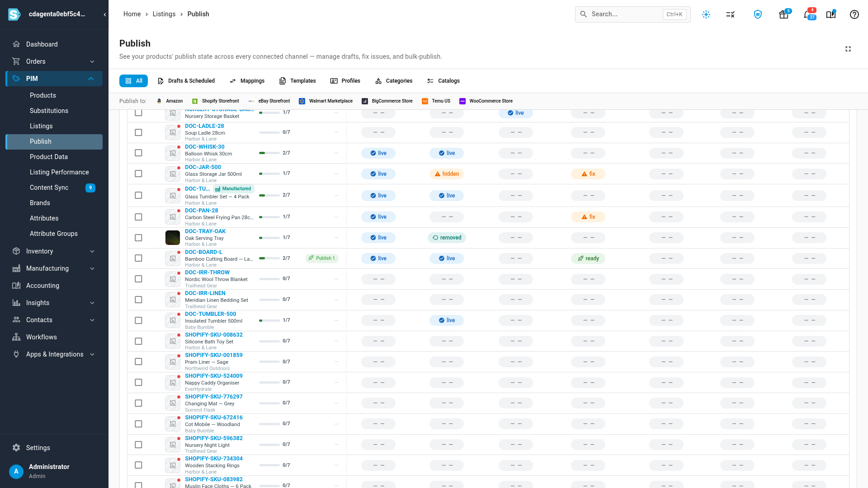This screenshot has width=868, height=488.
Task: Select checkbox for DOC-BOARD-L row
Action: 138,258
